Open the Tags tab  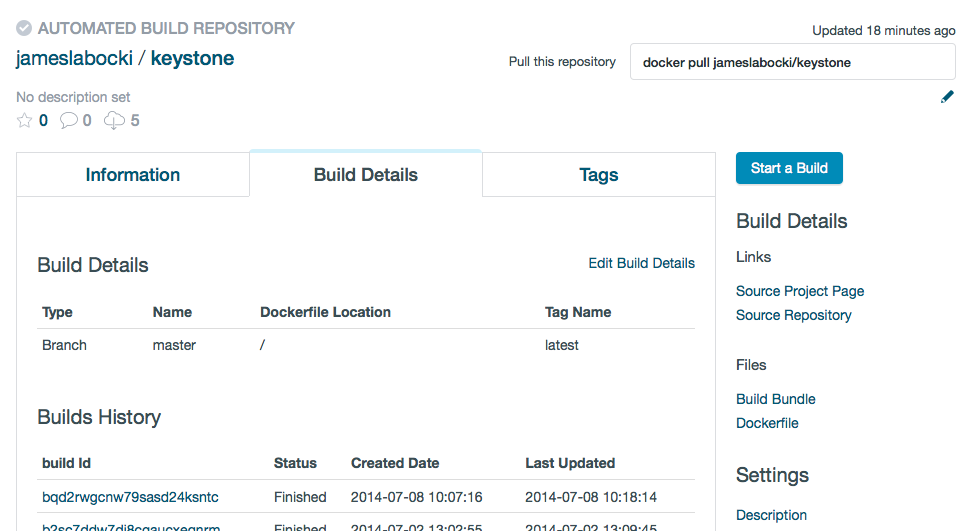pyautogui.click(x=598, y=175)
